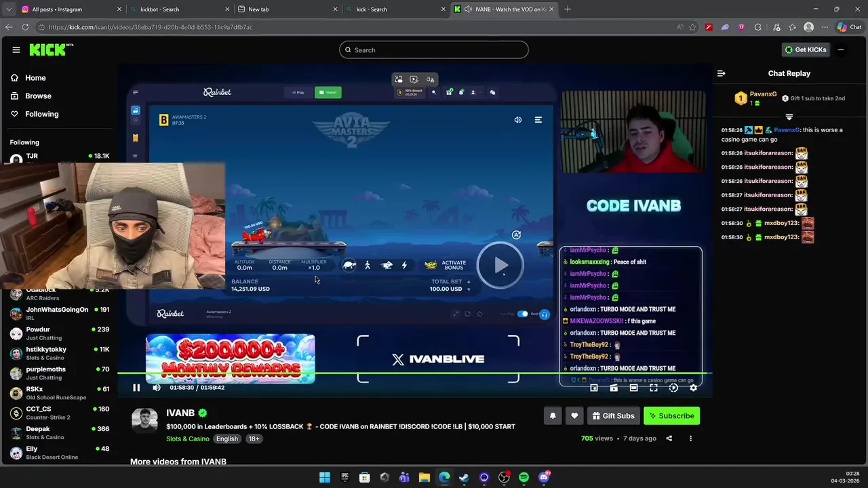Enter fullscreen mode in the player
Viewport: 868px width, 488px height.
[653, 388]
